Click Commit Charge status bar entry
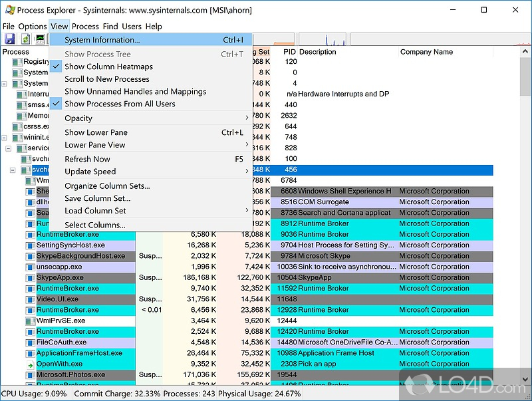This screenshot has width=532, height=401. click(x=117, y=394)
